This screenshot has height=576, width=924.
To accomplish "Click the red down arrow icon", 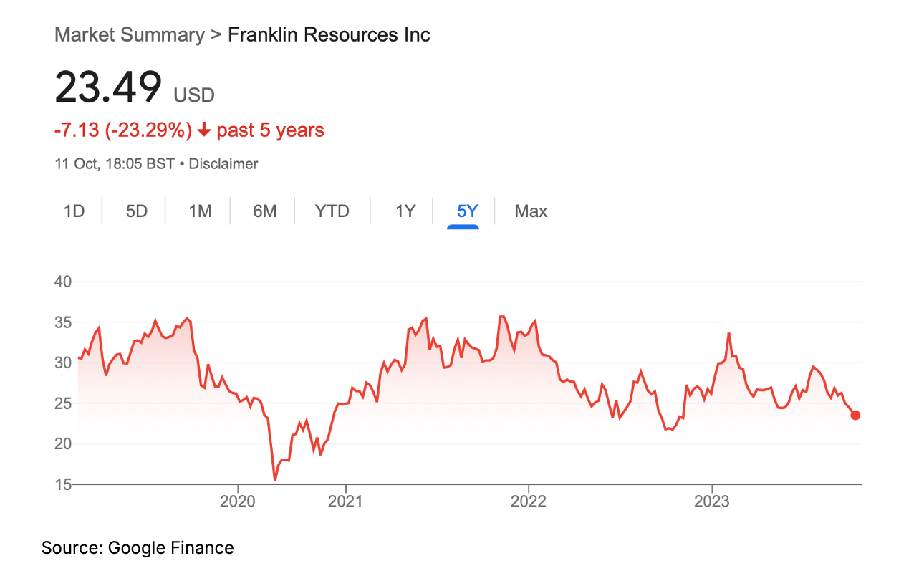I will 204,130.
